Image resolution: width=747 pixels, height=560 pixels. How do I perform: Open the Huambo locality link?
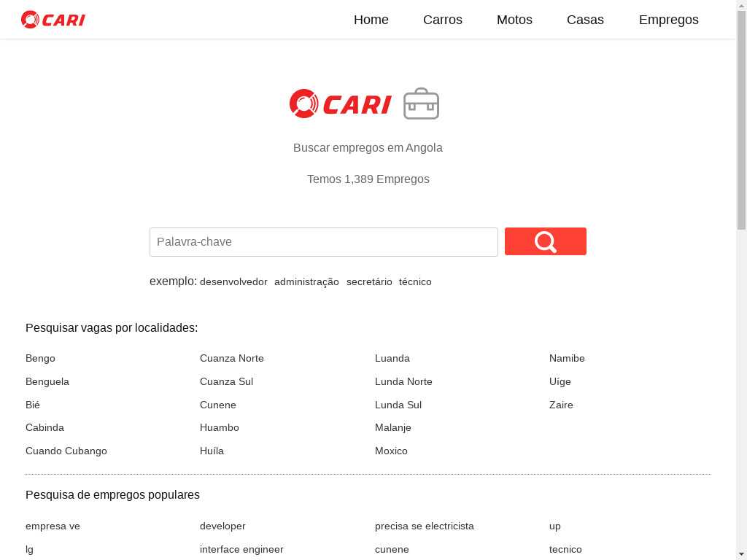[x=219, y=427]
